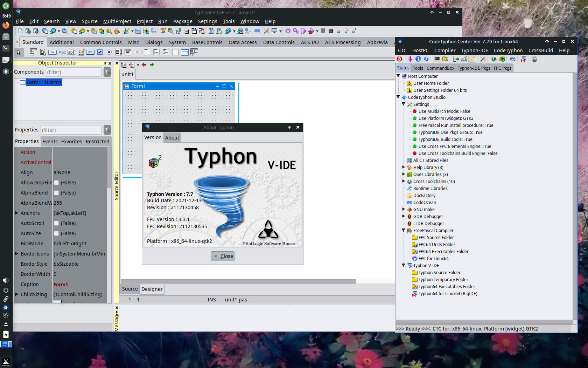Screen dimensions: 588x368
Task: Click the gray STOP sign icon
Action: click(x=534, y=59)
